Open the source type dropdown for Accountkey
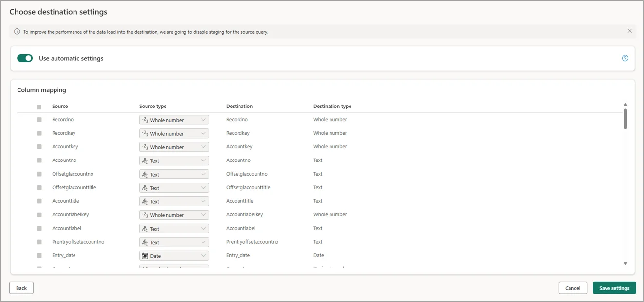 click(x=174, y=147)
